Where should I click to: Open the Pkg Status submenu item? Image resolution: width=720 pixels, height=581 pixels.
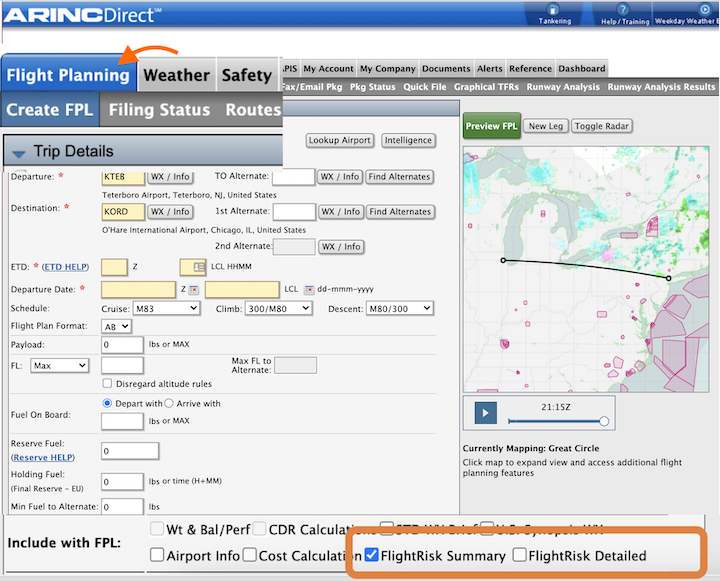372,87
